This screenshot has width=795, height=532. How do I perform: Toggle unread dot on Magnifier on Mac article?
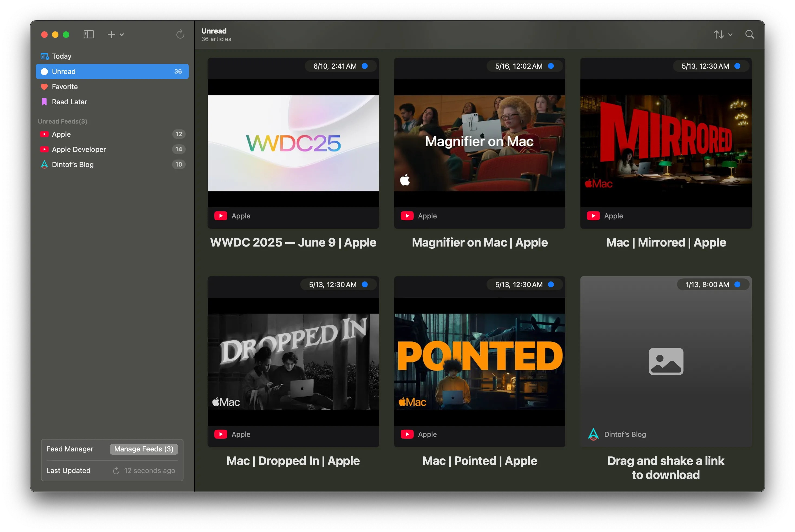point(551,66)
